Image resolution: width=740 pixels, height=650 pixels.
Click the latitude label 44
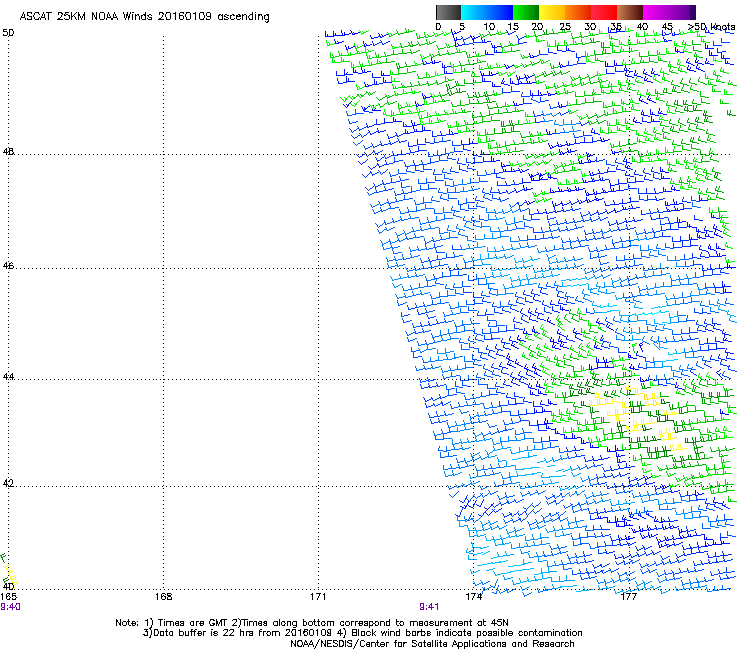8,377
